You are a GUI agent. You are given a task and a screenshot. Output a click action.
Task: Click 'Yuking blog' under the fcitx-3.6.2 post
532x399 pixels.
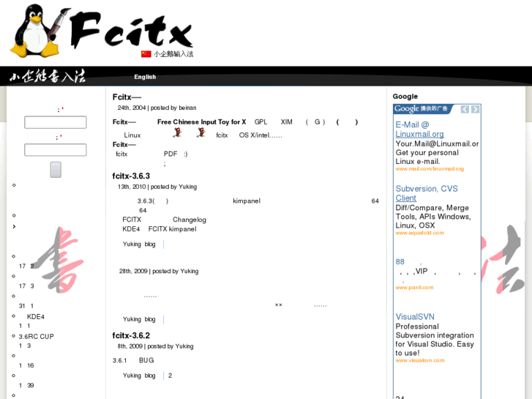(139, 376)
